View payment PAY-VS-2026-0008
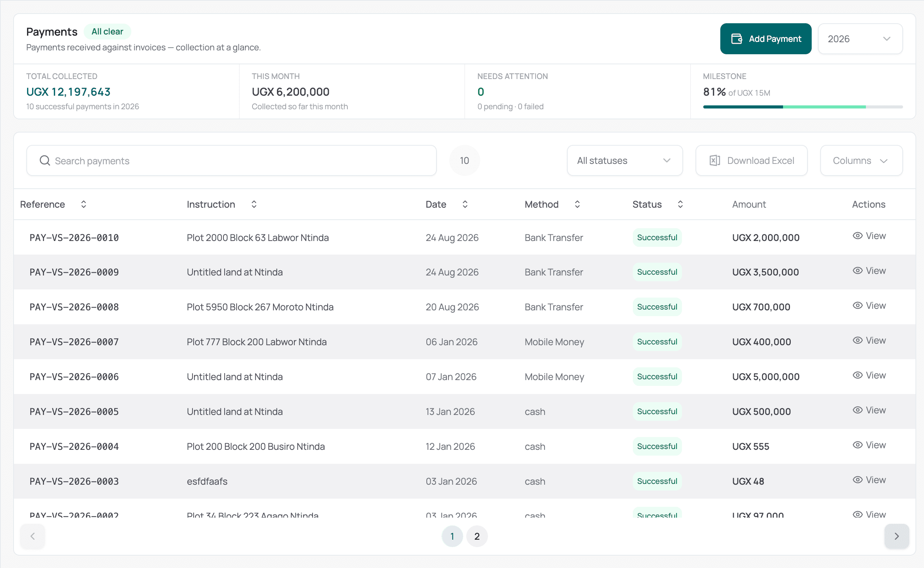 (869, 306)
